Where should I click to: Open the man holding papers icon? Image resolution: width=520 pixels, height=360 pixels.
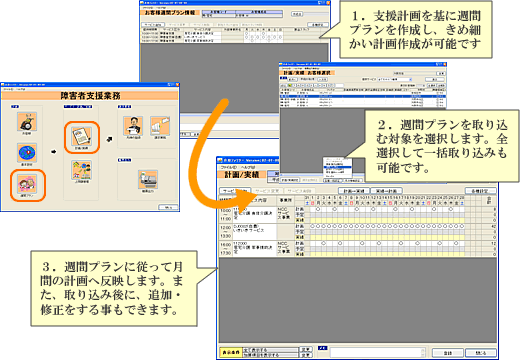[x=133, y=126]
